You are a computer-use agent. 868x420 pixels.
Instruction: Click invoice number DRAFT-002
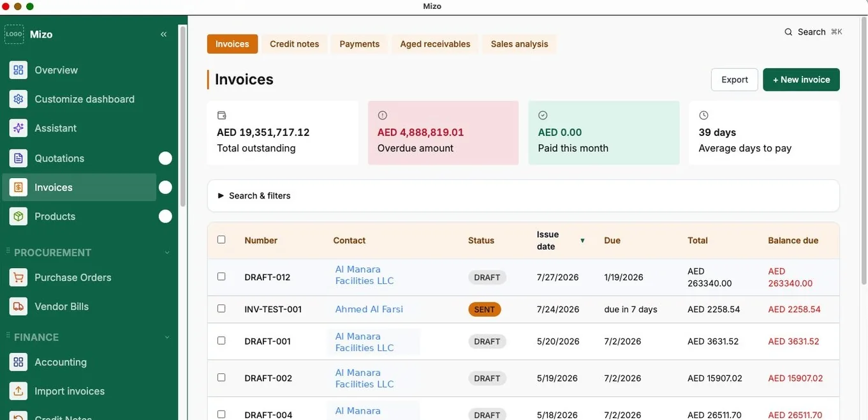268,379
